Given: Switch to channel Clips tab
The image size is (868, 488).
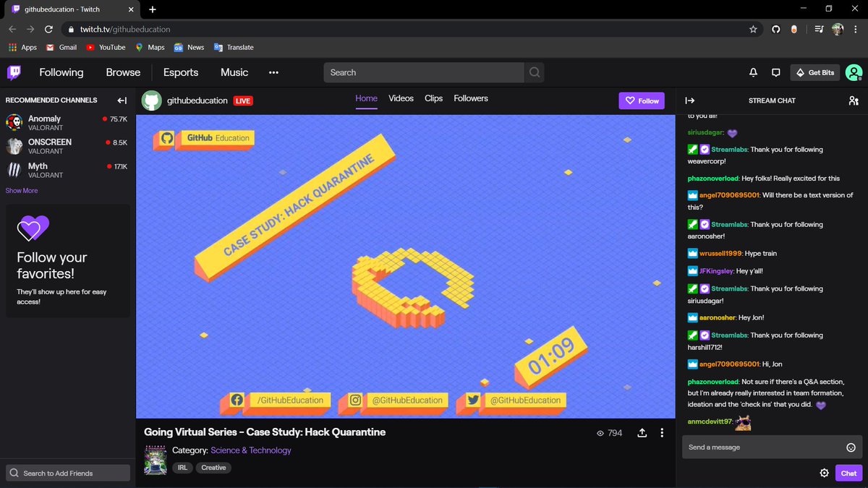Looking at the screenshot, I should (x=434, y=98).
